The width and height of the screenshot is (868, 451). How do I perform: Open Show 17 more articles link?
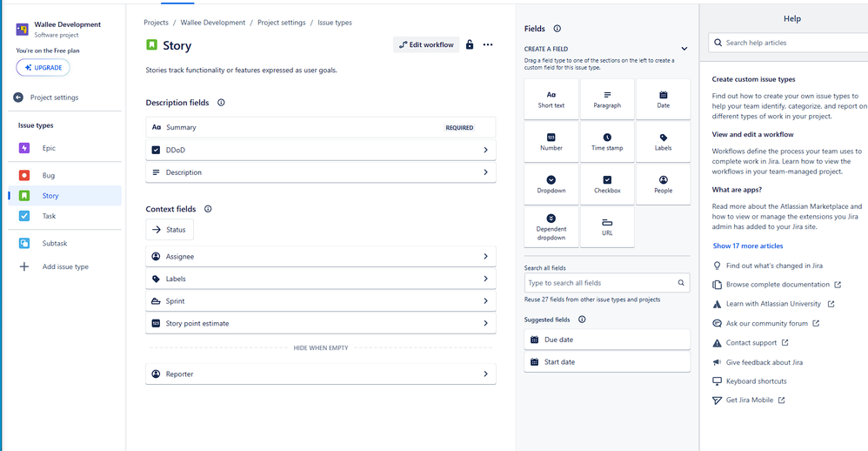tap(748, 246)
